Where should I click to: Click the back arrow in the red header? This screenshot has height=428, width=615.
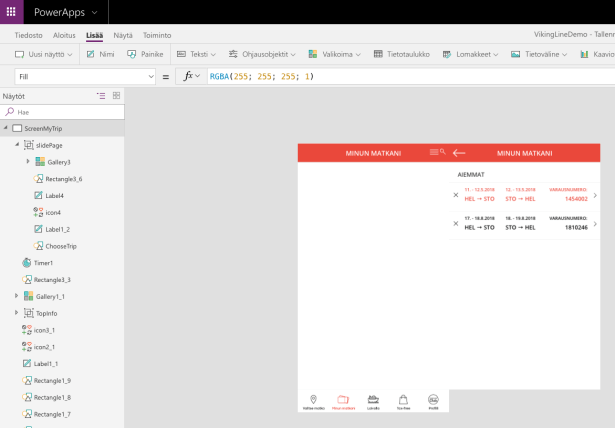pos(459,153)
